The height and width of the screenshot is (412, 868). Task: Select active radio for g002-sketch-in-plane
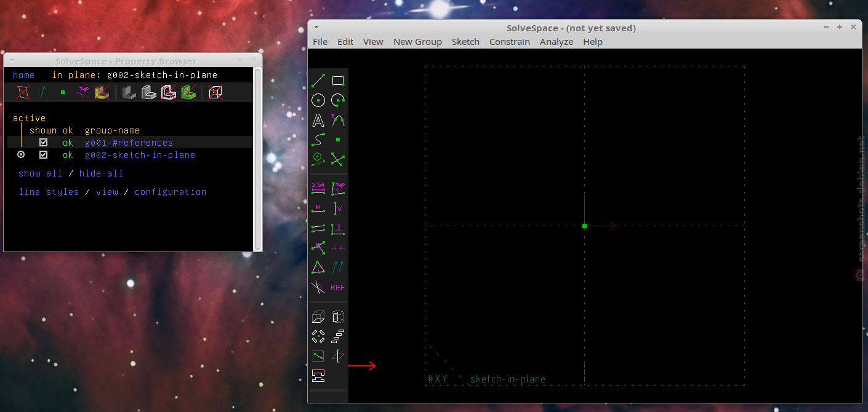tap(21, 154)
